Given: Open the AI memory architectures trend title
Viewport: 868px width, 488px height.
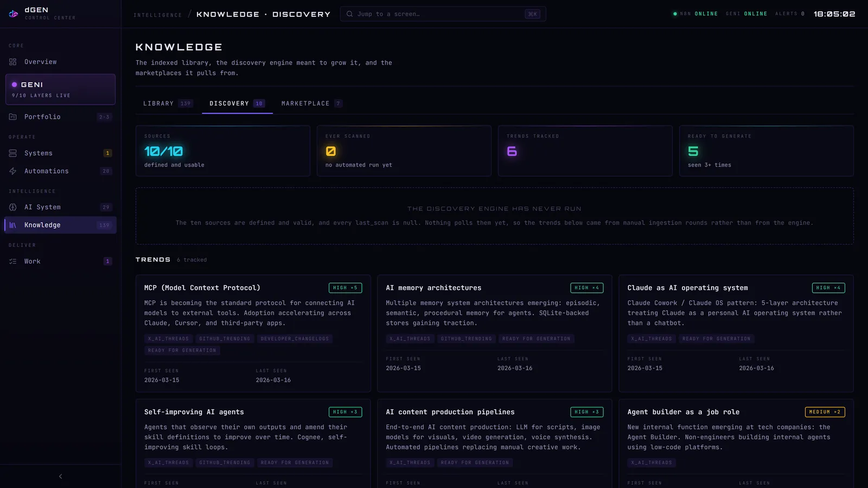Looking at the screenshot, I should [x=433, y=288].
